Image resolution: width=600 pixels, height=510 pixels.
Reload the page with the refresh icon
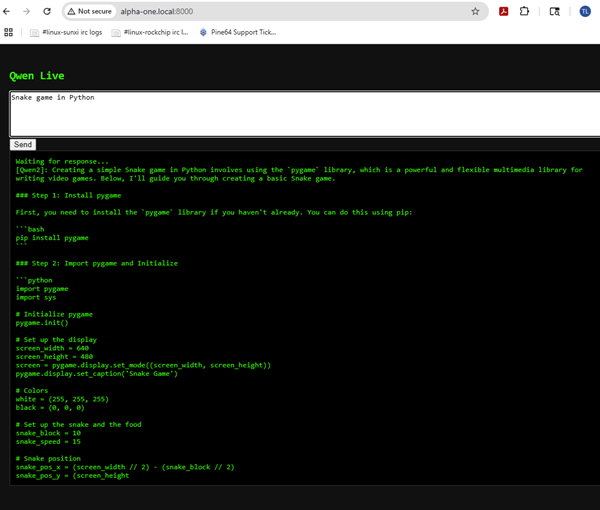tap(47, 11)
